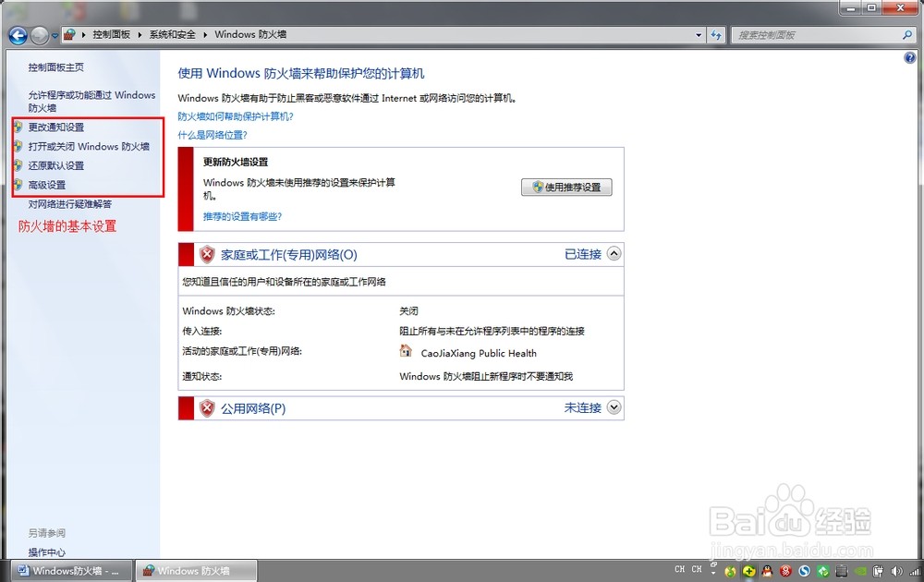Select Windows 防火墙 control panel taskbar button
Screen dimensions: 924x582
[x=197, y=571]
